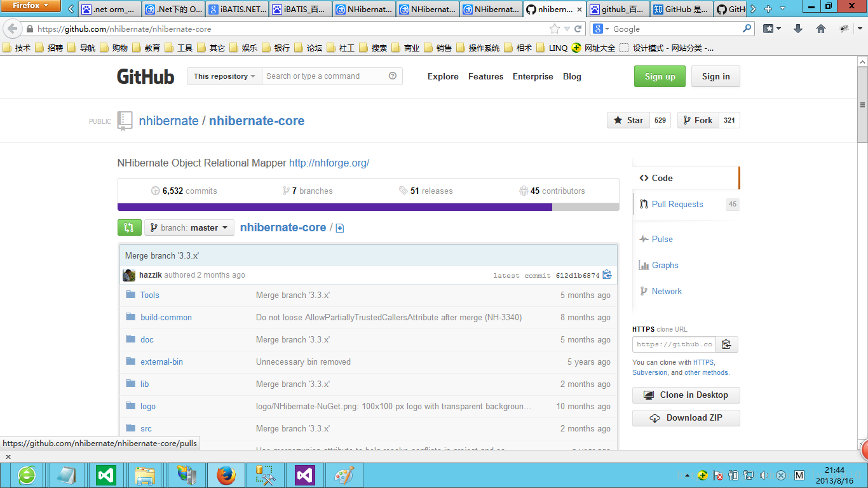Viewport: 868px width, 488px height.
Task: Reload the page in the address bar
Action: [x=578, y=29]
